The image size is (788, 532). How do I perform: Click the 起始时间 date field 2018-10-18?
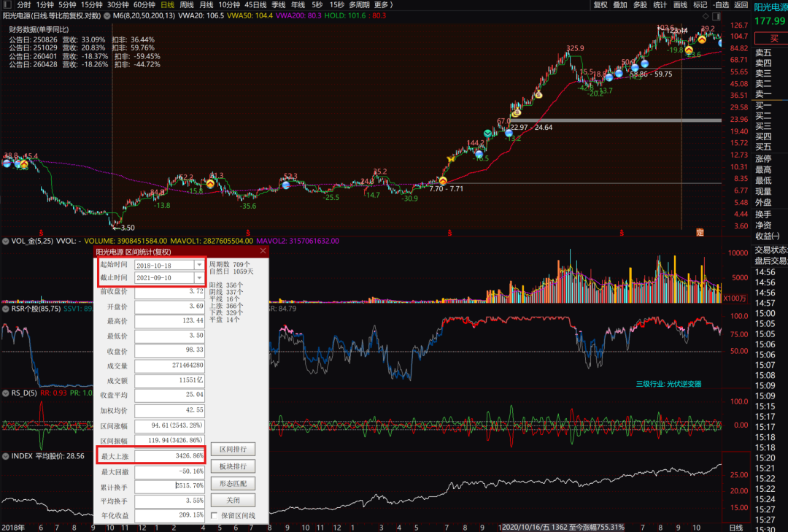click(165, 265)
